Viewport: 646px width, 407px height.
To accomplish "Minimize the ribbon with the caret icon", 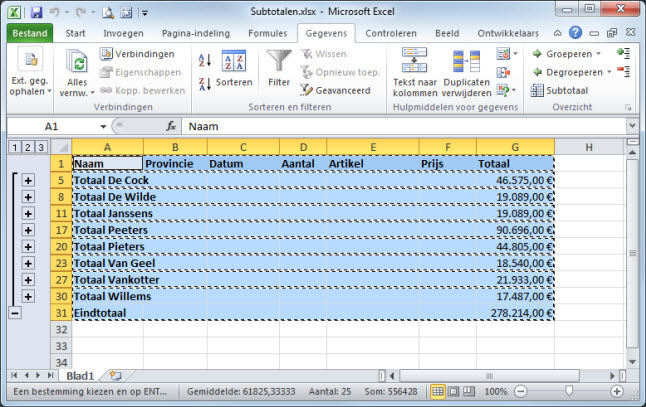I will click(557, 33).
